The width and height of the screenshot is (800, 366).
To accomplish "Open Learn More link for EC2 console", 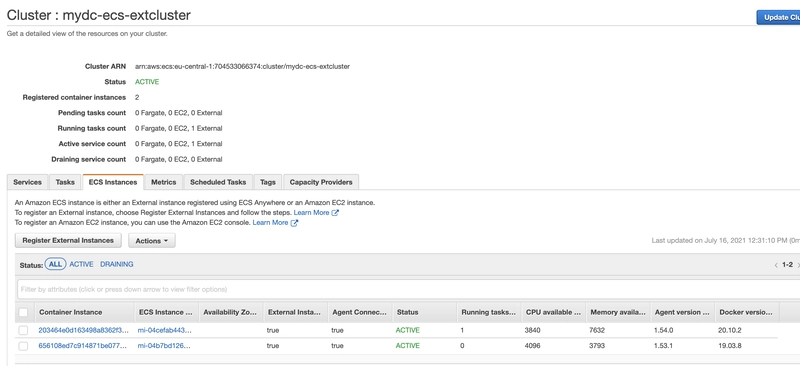I will coord(270,223).
